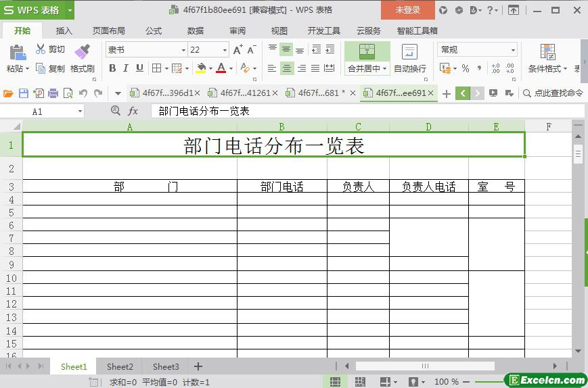The height and width of the screenshot is (388, 588).
Task: Open the Sheet2 worksheet tab
Action: [120, 366]
